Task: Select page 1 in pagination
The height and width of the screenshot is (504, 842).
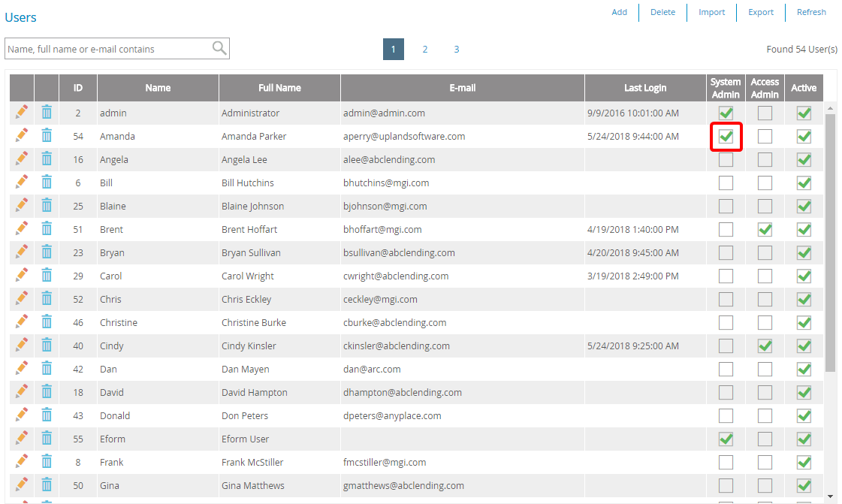Action: 393,50
